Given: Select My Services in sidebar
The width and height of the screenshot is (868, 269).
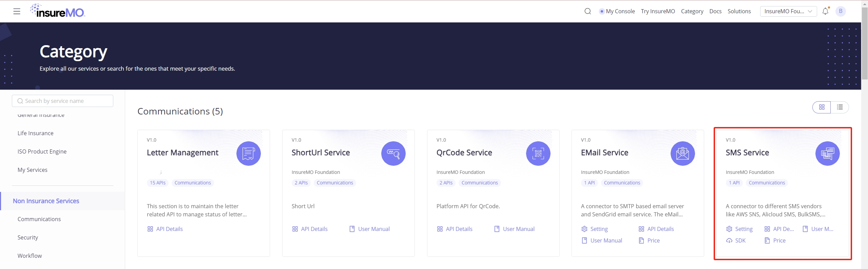Looking at the screenshot, I should coord(33,170).
